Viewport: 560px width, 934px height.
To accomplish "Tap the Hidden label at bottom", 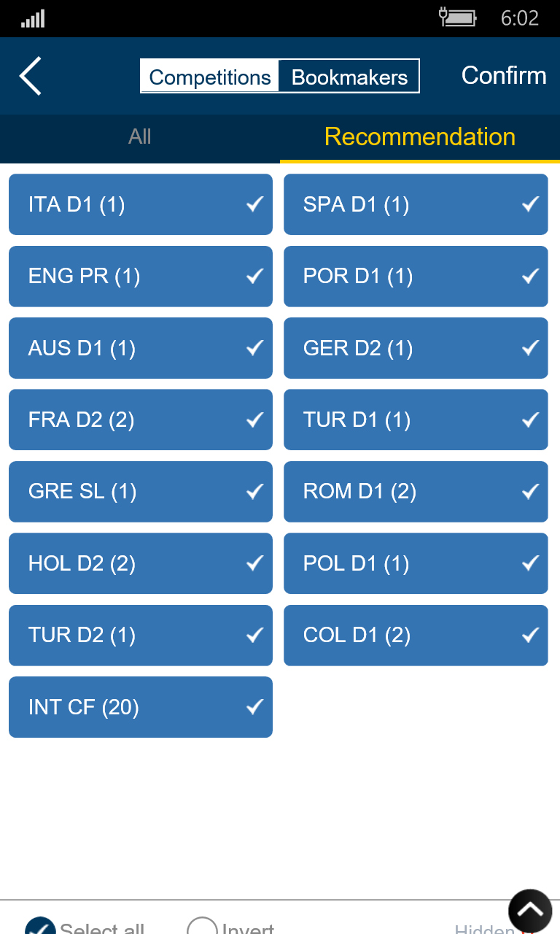I will point(484,929).
